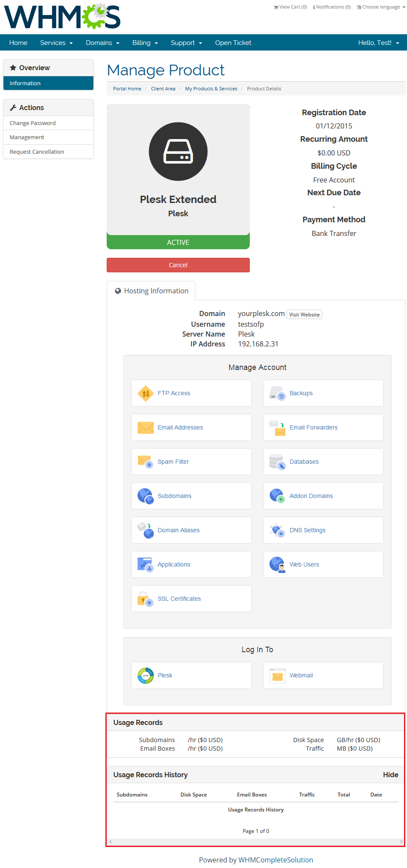Open the Domain Aliases icon
The height and width of the screenshot is (868, 407).
click(x=146, y=530)
